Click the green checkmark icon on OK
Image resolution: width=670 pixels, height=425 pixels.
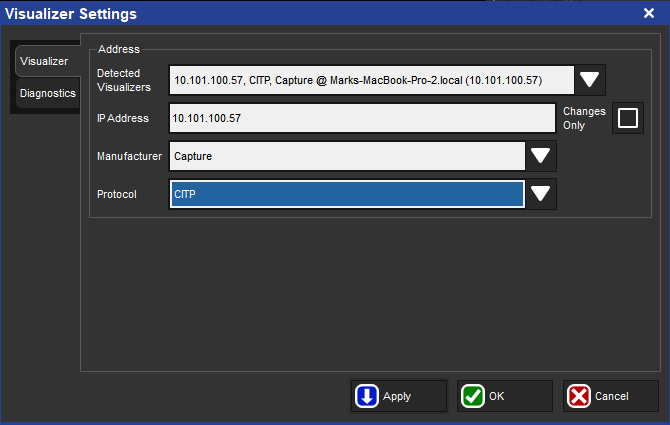point(473,396)
